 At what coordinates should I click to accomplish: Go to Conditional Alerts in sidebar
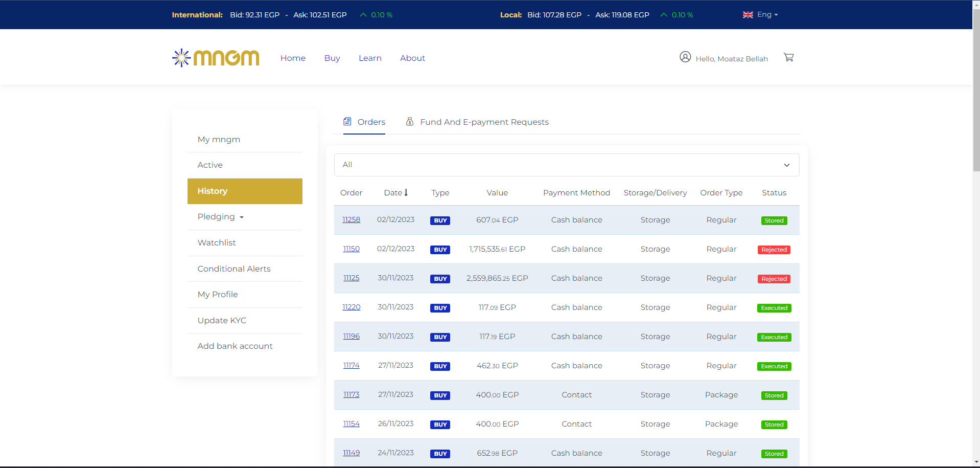pyautogui.click(x=234, y=269)
